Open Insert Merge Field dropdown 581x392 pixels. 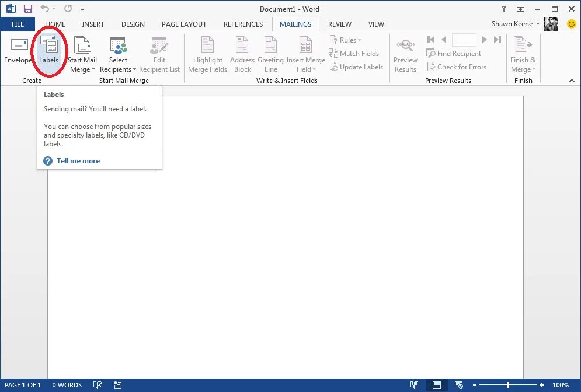306,54
